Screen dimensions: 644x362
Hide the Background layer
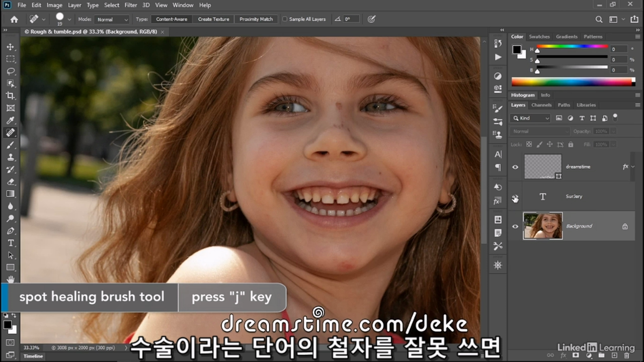click(515, 226)
